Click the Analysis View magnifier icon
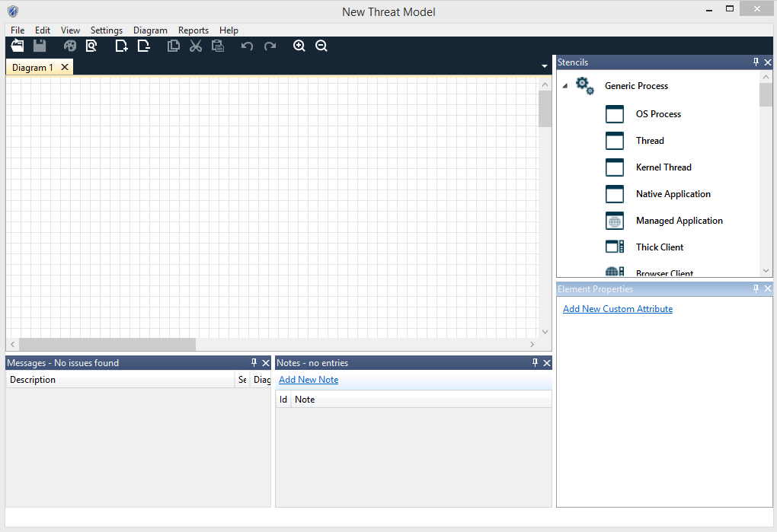 click(x=91, y=46)
